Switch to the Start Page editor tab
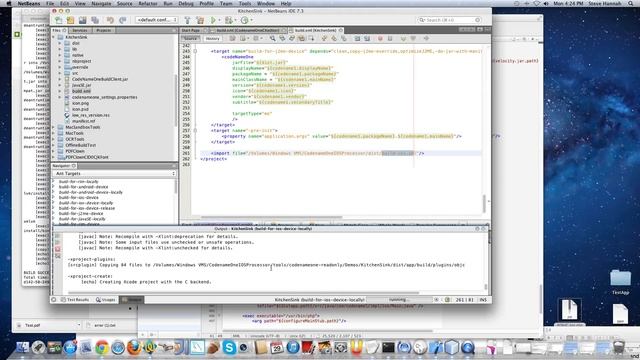The width and height of the screenshot is (640, 360). (191, 30)
